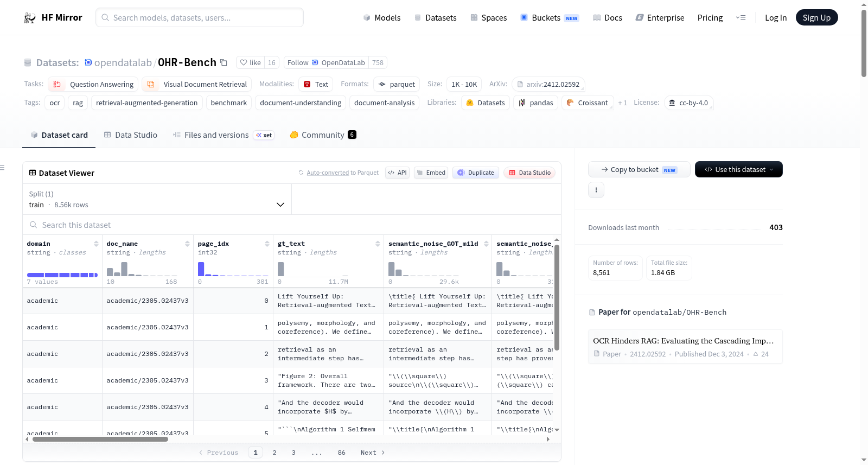Jump to page 86 of rows
The width and height of the screenshot is (868, 465).
[x=341, y=453]
